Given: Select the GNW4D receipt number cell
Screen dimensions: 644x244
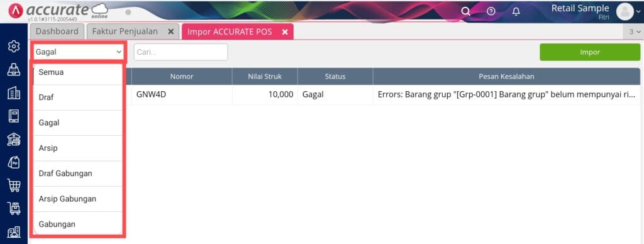Looking at the screenshot, I should (x=182, y=95).
